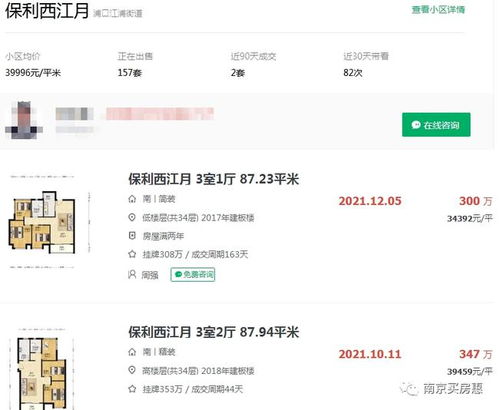Click the star icon beside 挂牌308万
This screenshot has height=410, width=499.
pos(132,254)
